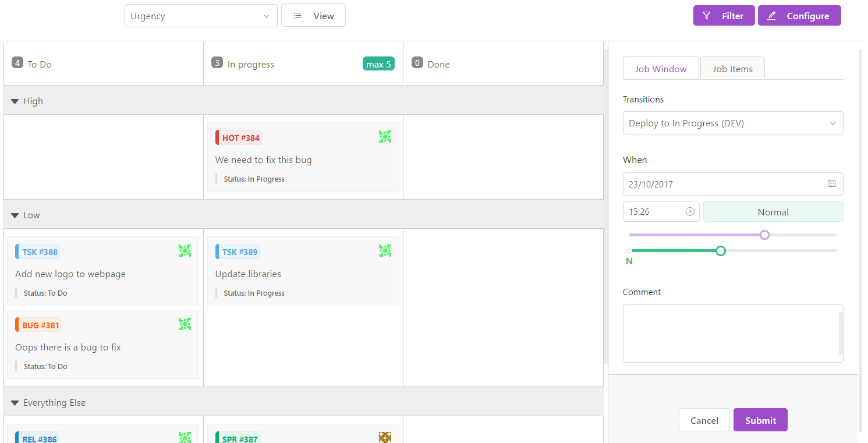The width and height of the screenshot is (868, 443).
Task: Click the Normal status box
Action: pos(773,212)
